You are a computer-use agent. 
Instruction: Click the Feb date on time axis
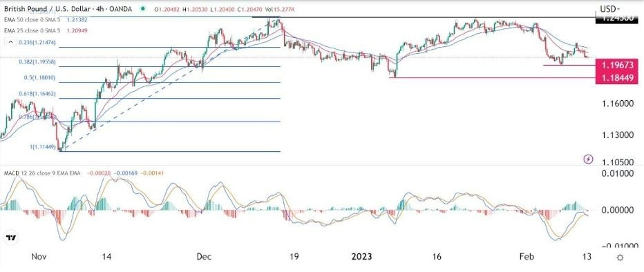pyautogui.click(x=526, y=257)
